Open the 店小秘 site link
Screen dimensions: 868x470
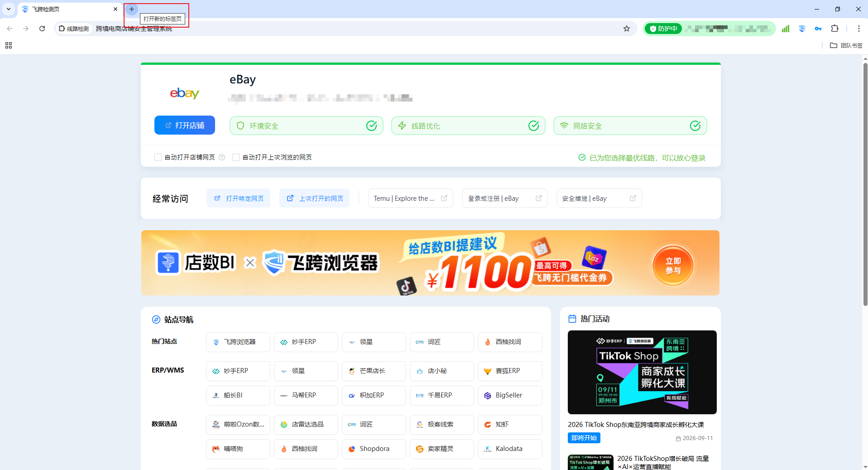click(x=442, y=371)
